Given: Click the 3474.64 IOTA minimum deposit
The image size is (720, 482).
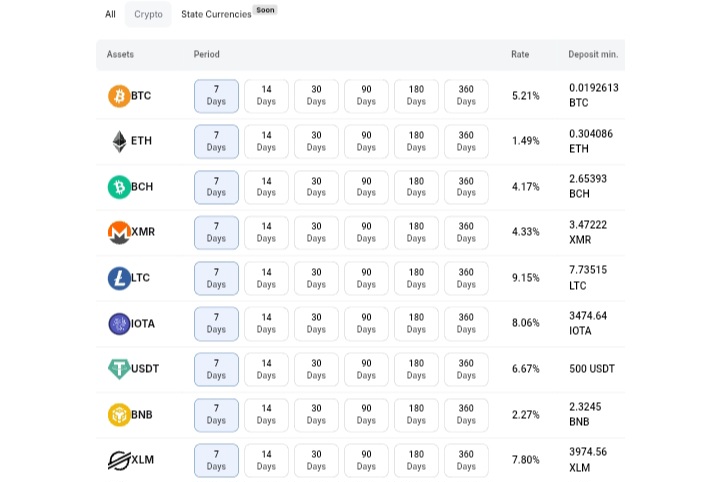Looking at the screenshot, I should pyautogui.click(x=588, y=323).
